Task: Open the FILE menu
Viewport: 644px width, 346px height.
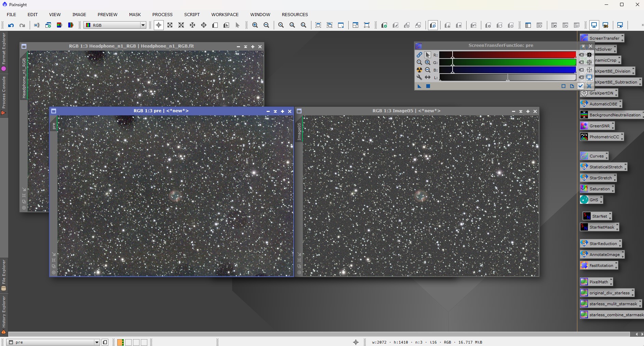Action: coord(11,14)
